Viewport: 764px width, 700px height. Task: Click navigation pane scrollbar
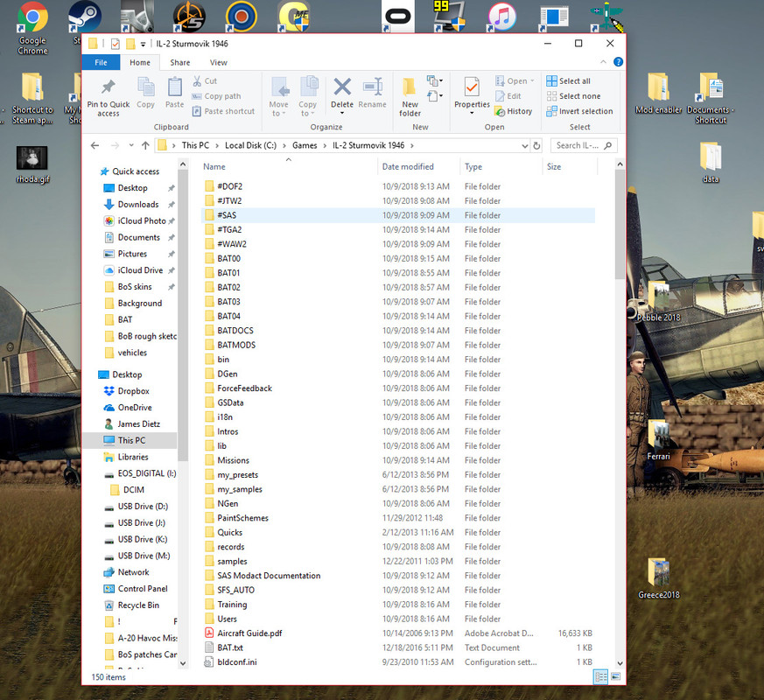pos(183,316)
